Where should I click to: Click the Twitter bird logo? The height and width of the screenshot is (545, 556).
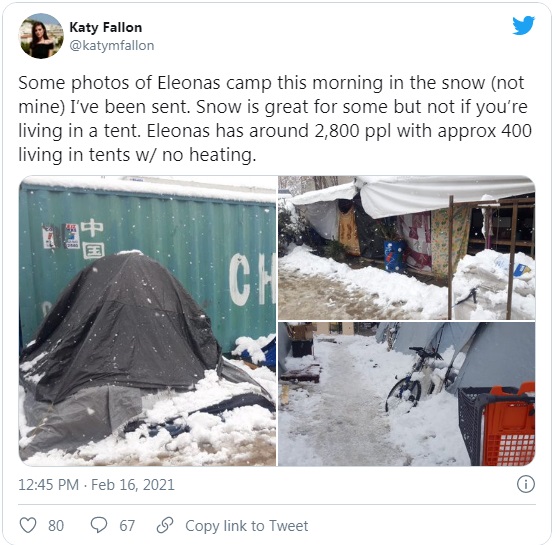click(x=523, y=25)
